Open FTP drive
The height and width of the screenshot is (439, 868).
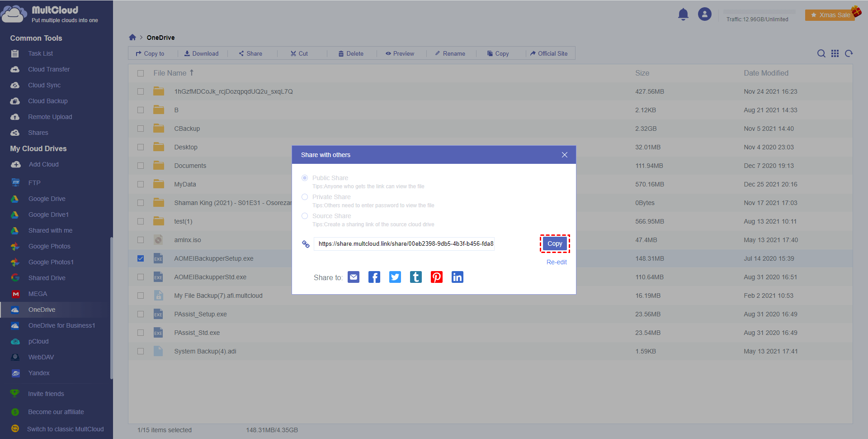coord(34,183)
